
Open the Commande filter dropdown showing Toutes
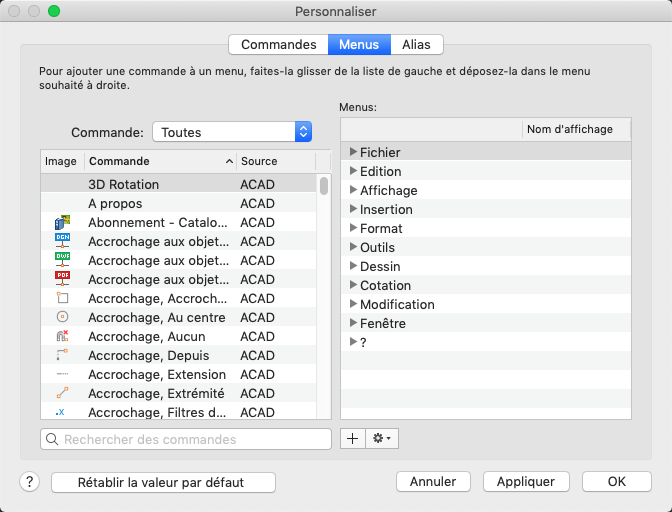click(232, 132)
